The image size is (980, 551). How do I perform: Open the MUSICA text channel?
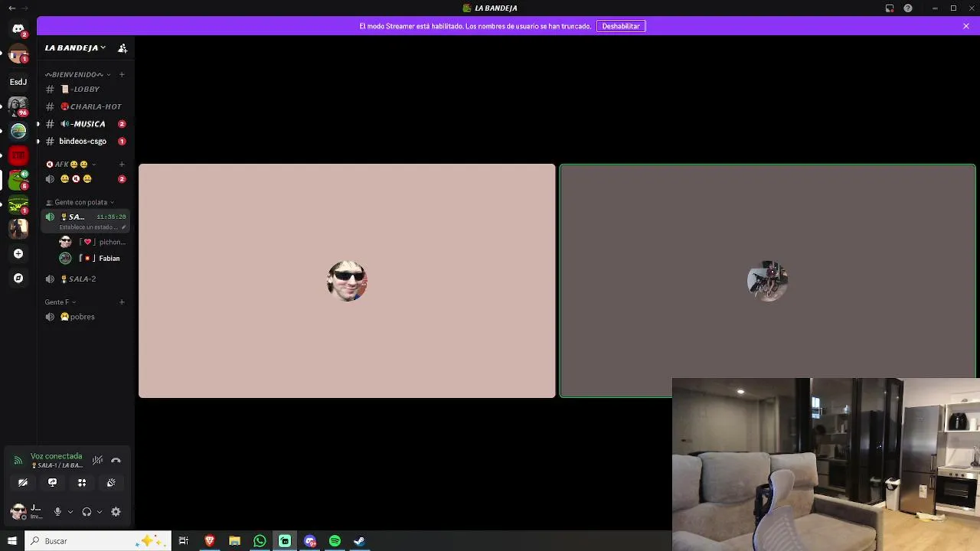[x=86, y=124]
